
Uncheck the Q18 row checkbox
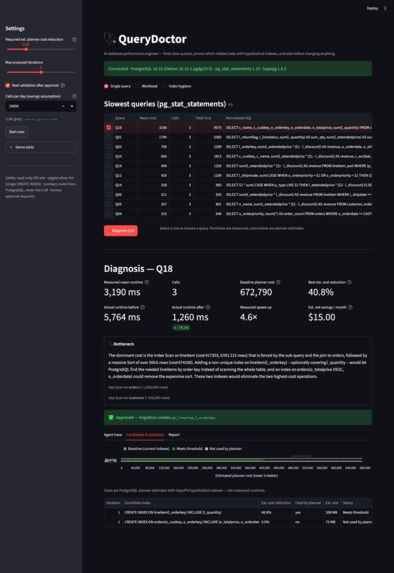[109, 128]
